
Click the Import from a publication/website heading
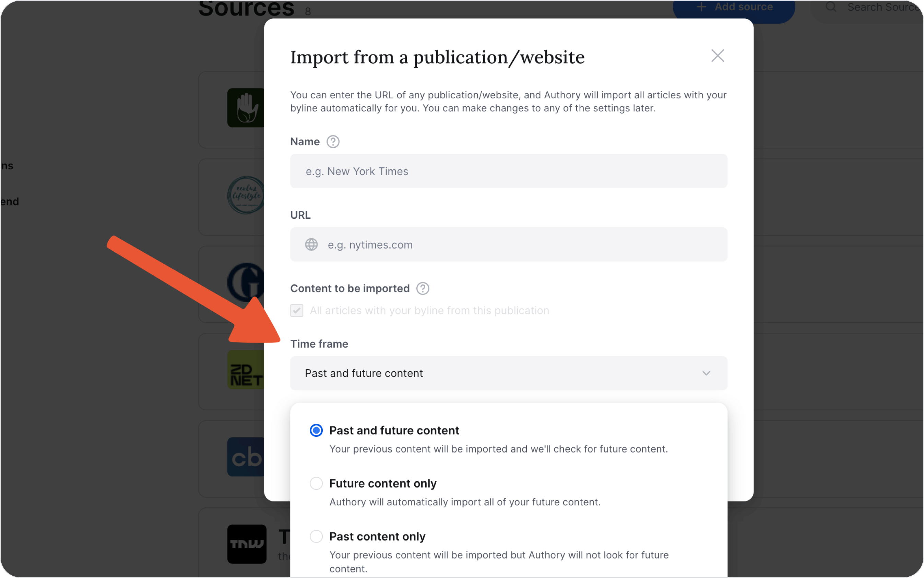[437, 57]
